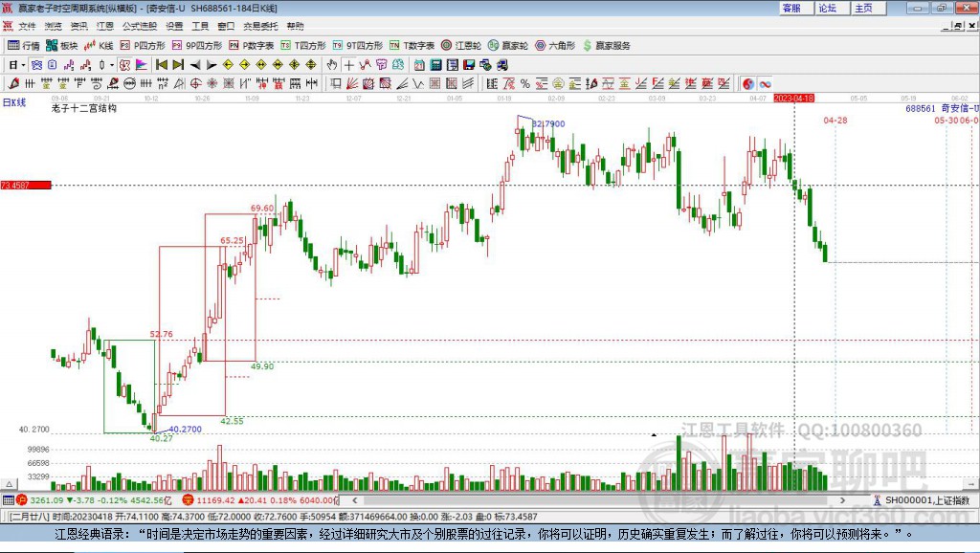The image size is (980, 553).
Task: Open the 公式选股 menu
Action: coord(140,26)
